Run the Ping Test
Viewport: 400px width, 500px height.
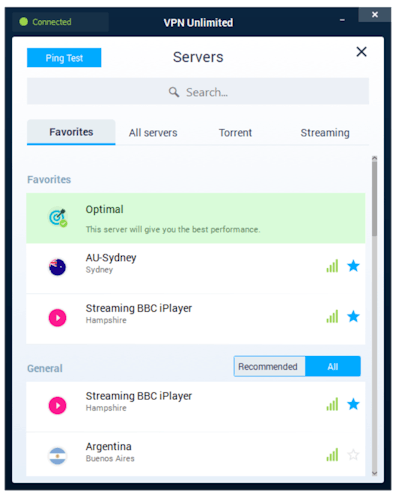click(x=64, y=58)
